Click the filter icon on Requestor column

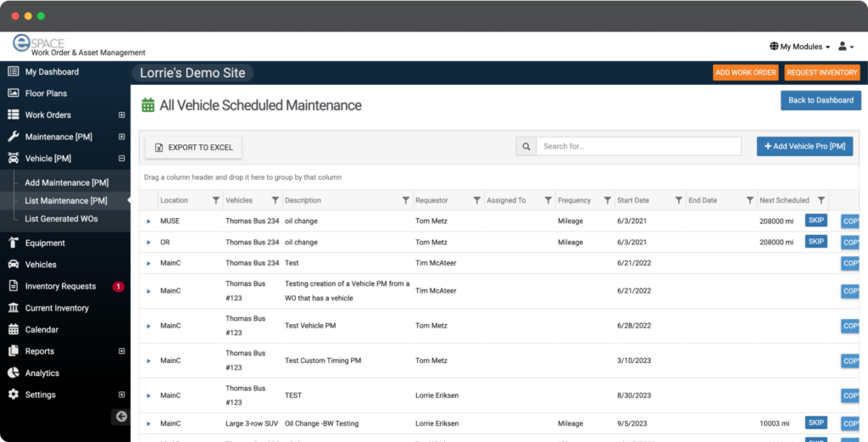[476, 201]
